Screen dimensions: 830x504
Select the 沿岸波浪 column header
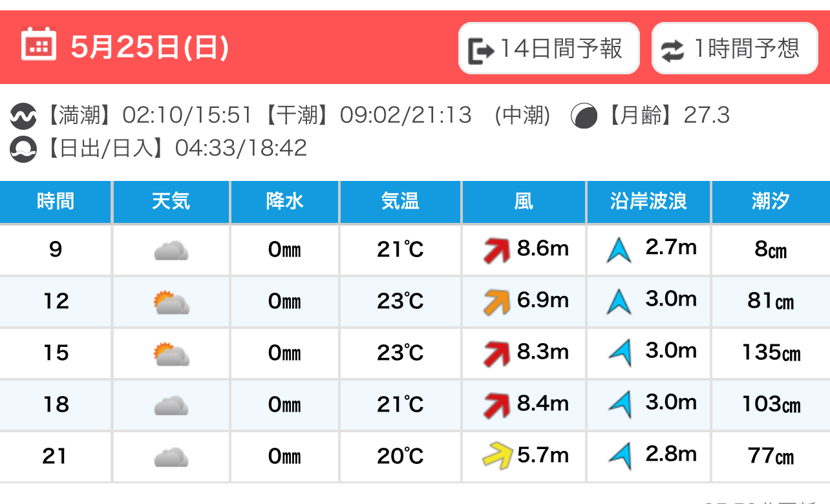[648, 202]
